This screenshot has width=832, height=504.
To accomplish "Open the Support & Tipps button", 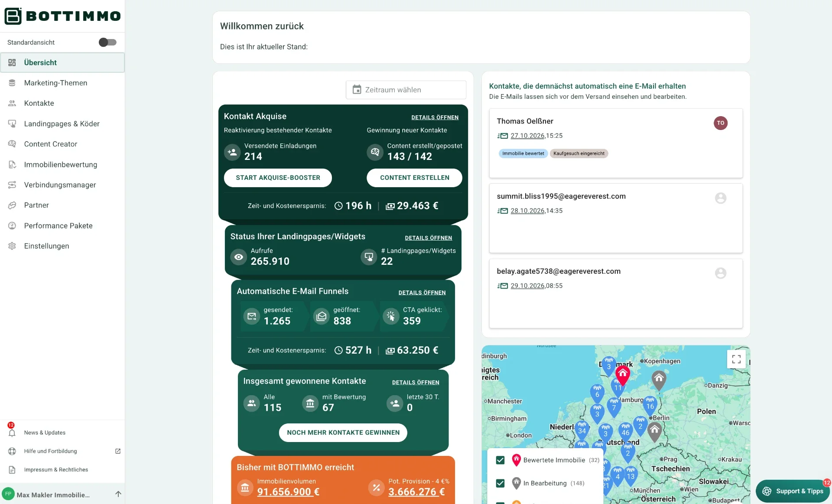I will 793,491.
